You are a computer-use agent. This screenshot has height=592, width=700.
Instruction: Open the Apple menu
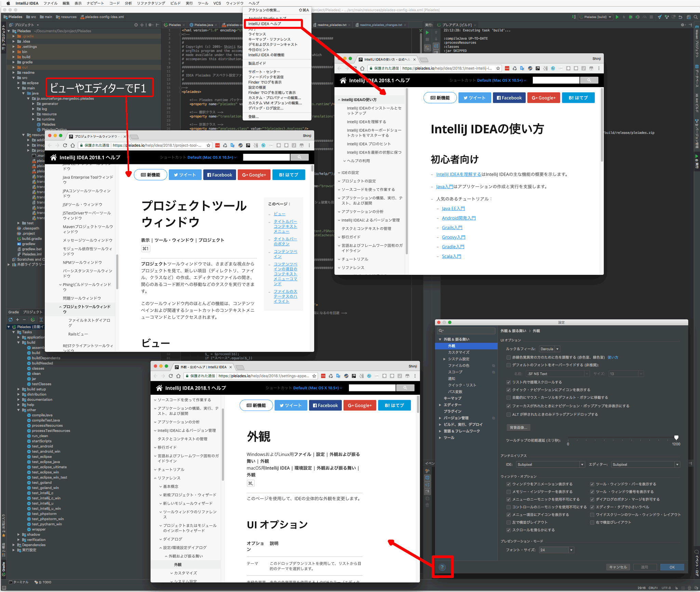pyautogui.click(x=8, y=3)
